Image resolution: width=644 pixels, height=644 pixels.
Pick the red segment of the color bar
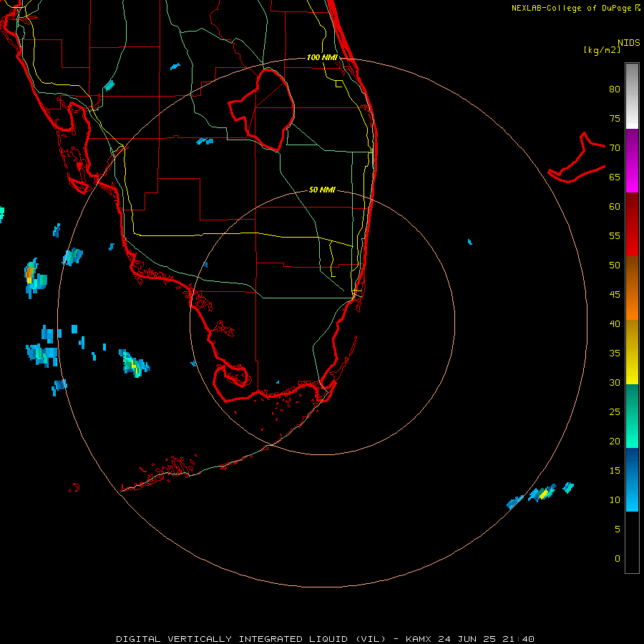pyautogui.click(x=632, y=224)
